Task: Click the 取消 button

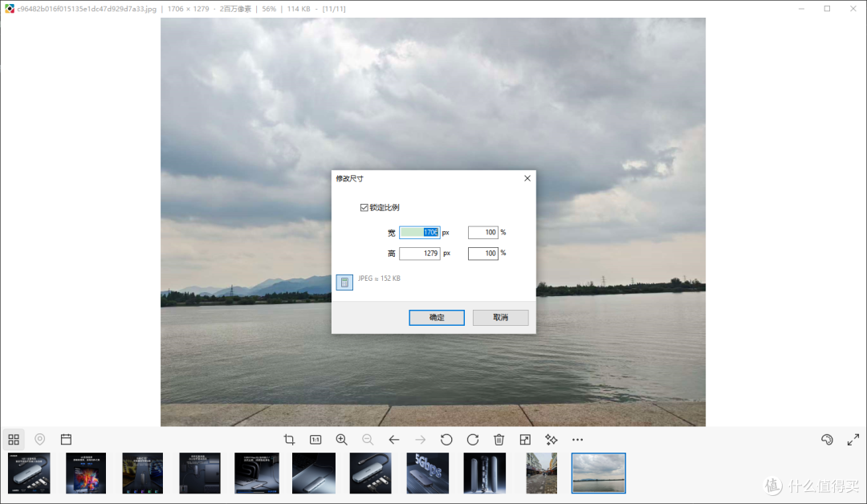Action: 500,317
